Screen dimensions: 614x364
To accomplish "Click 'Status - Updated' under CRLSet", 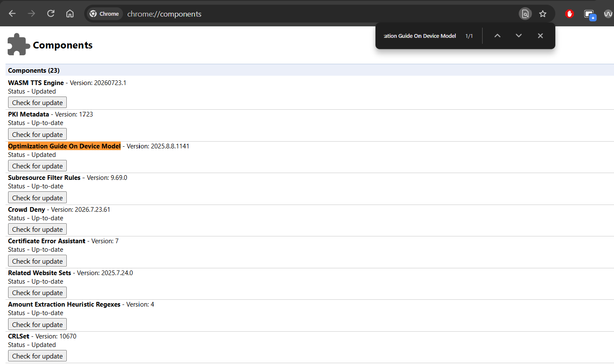I will pos(32,344).
